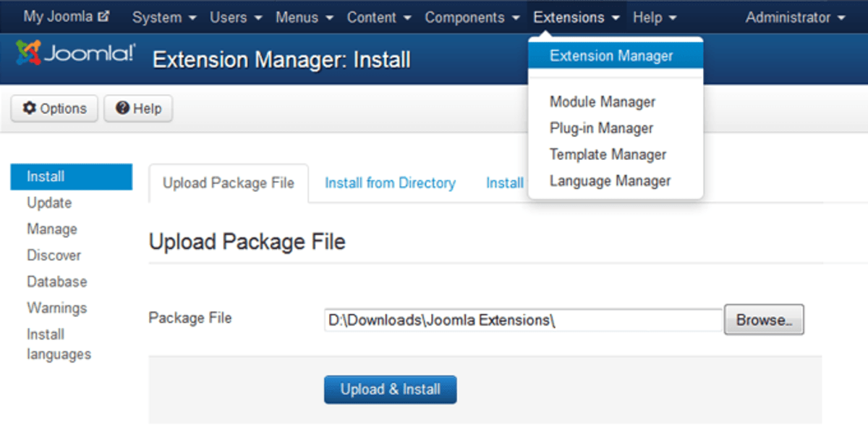The width and height of the screenshot is (868, 443).
Task: Click the Package File label
Action: click(x=190, y=318)
